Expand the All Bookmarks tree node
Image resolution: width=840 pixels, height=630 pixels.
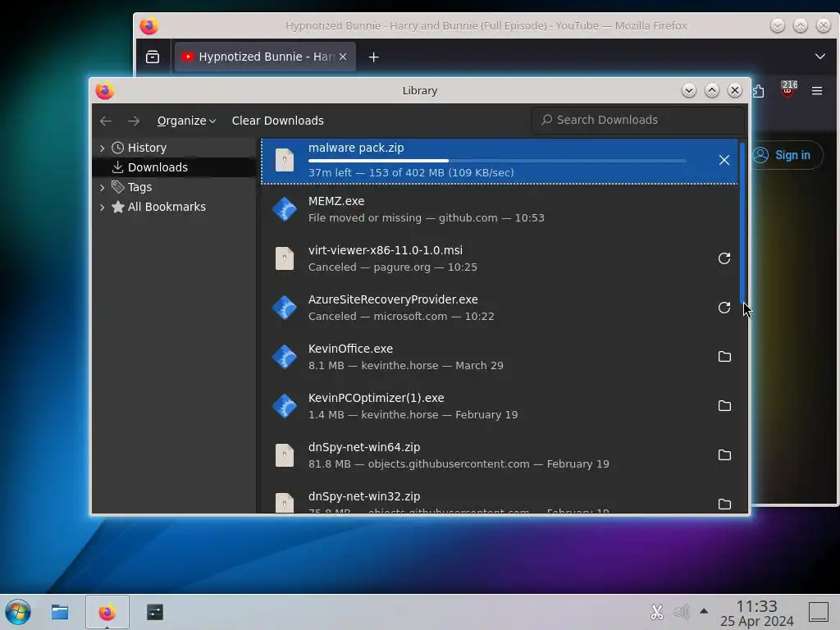(102, 207)
